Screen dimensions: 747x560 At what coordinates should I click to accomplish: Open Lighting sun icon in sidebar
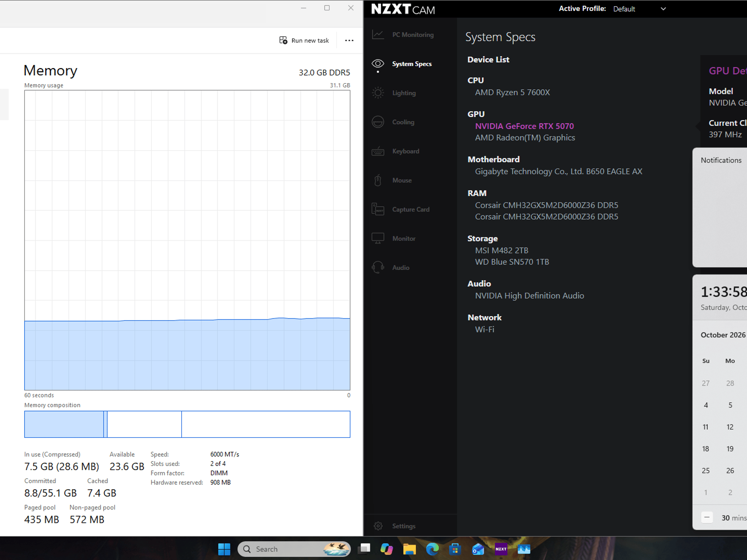(378, 93)
